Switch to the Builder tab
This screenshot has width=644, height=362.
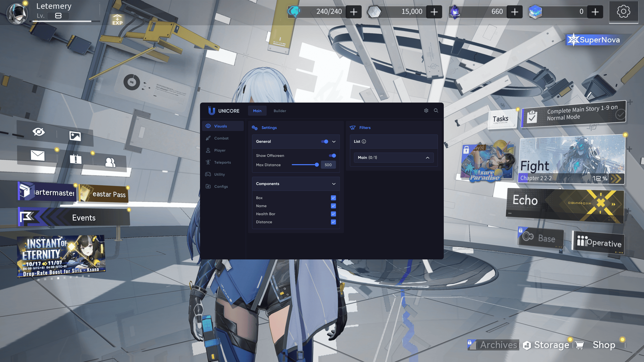[280, 111]
